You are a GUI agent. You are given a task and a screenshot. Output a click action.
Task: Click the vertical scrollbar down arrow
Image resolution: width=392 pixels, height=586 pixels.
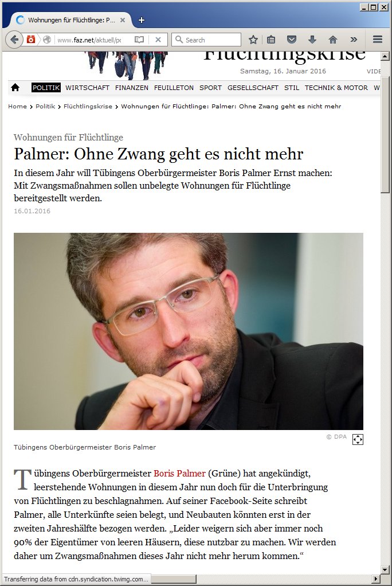click(385, 569)
